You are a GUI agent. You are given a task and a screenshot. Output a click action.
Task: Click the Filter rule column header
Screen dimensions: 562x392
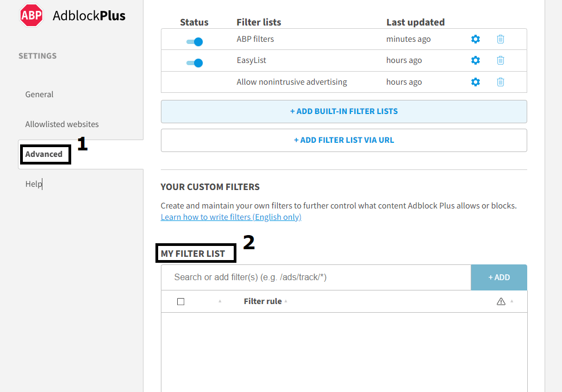pos(263,301)
